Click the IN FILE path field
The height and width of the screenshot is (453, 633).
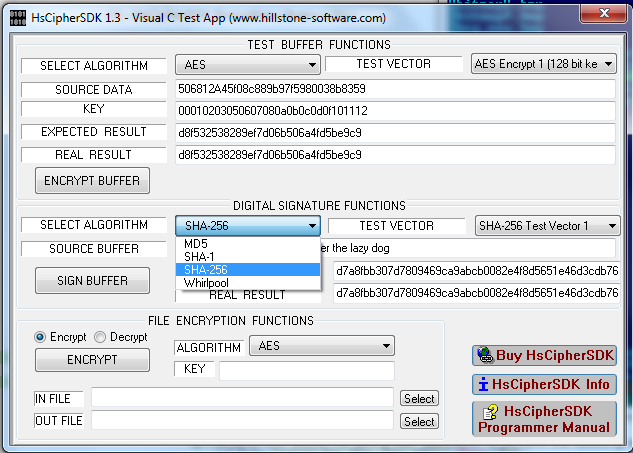(242, 397)
